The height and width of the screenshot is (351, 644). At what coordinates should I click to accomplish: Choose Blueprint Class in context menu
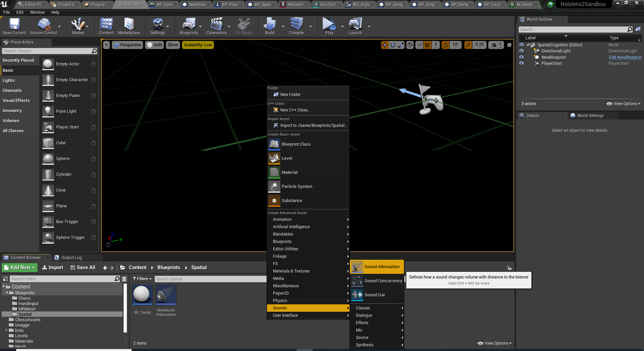tap(308, 144)
